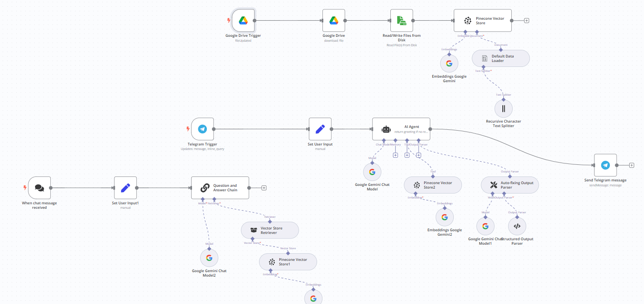Add node after Pinecone Vector Store output
Viewport: 644px width, 304px height.
coord(527,21)
